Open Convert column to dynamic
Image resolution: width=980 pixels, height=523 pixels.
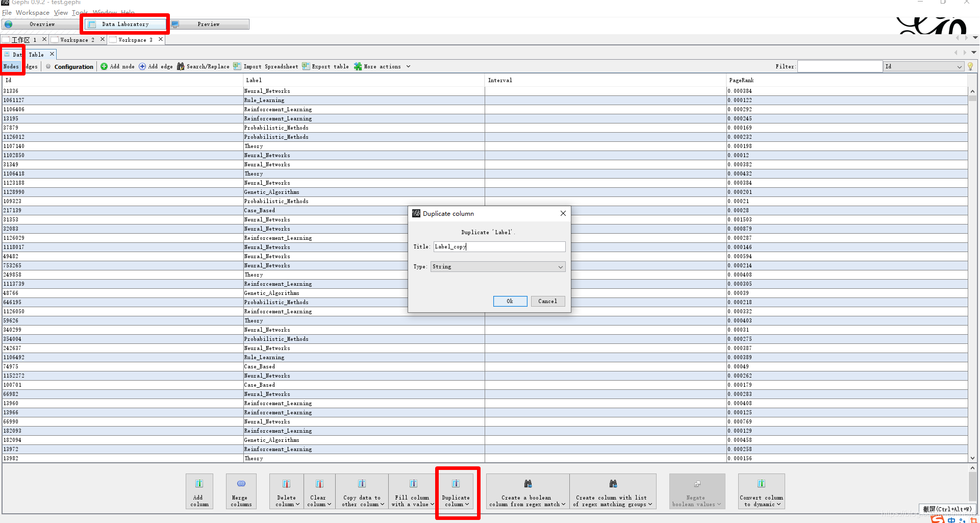pos(761,491)
